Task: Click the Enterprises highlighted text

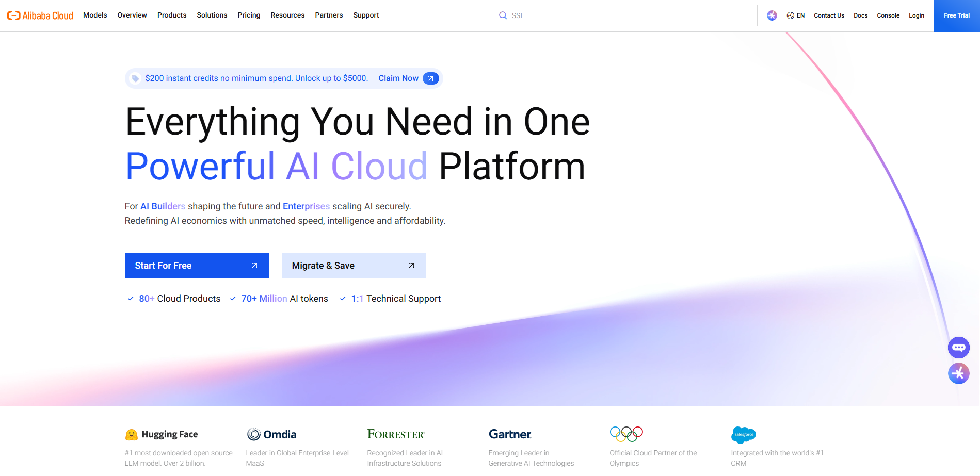Action: (306, 206)
